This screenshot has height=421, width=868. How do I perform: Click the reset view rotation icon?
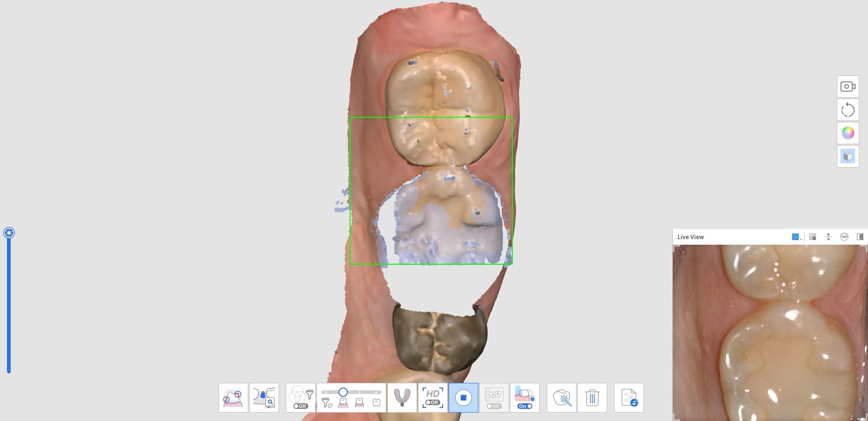coord(848,110)
